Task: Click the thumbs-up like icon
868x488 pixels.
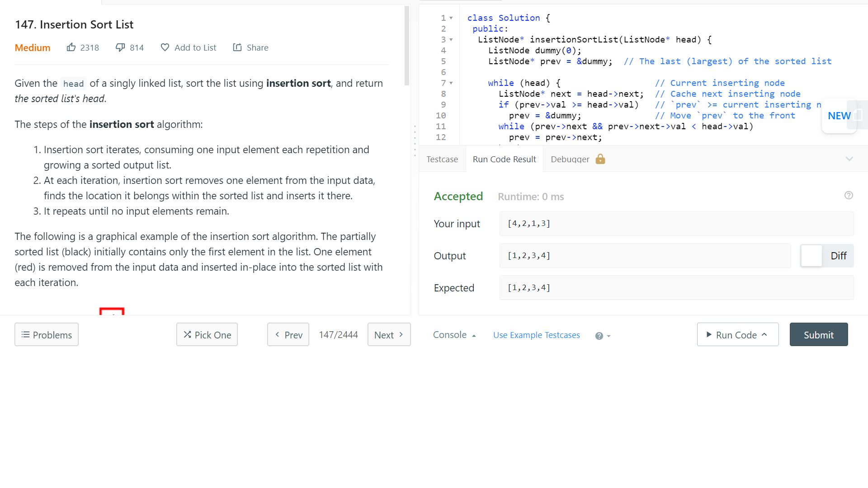Action: click(x=71, y=47)
